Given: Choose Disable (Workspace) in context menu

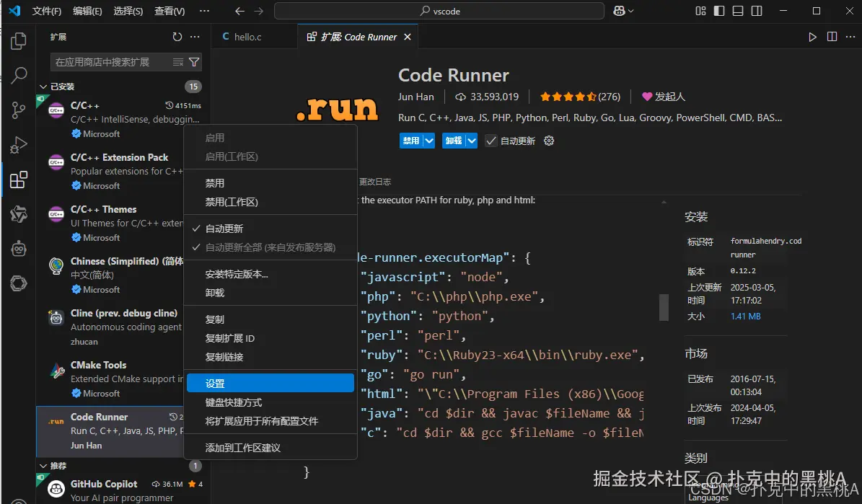Looking at the screenshot, I should 270,202.
